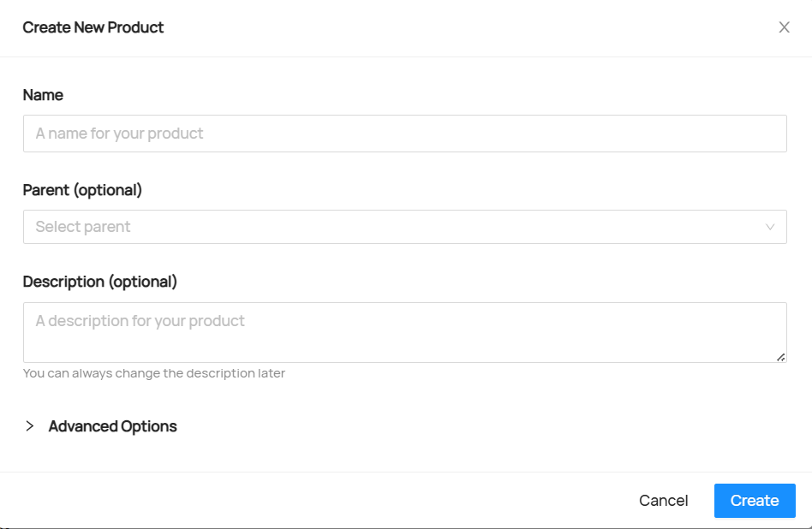Click the "Parent (optional)" label

pyautogui.click(x=82, y=190)
